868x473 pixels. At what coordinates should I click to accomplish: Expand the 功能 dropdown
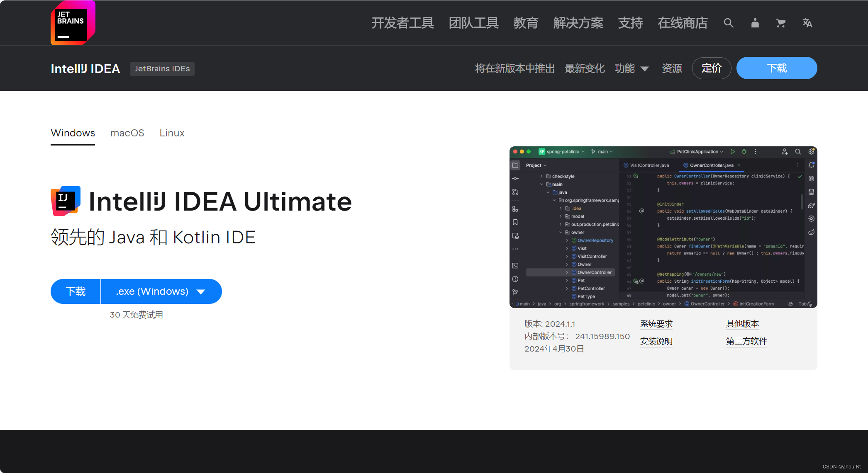631,68
